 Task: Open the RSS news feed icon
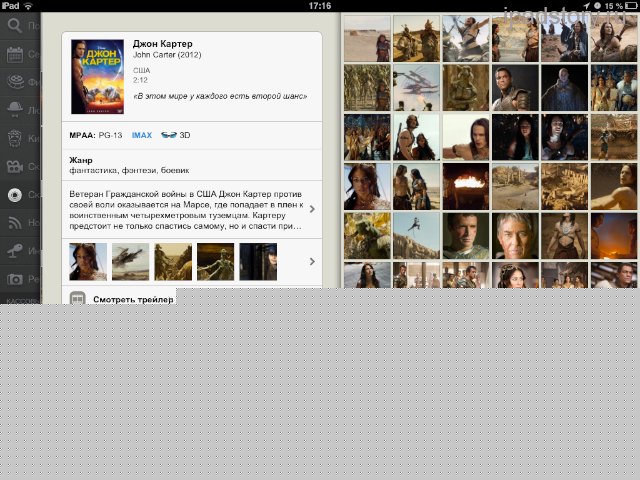click(15, 223)
